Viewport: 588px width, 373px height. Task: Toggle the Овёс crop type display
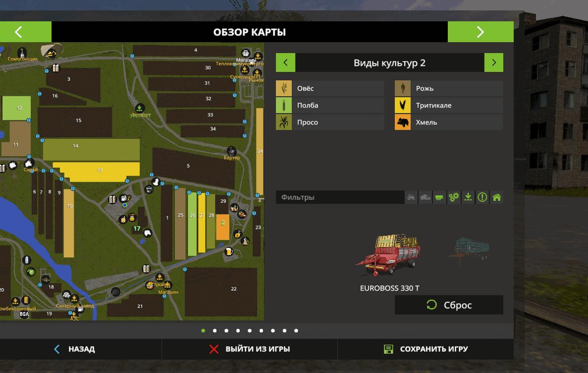pyautogui.click(x=330, y=89)
